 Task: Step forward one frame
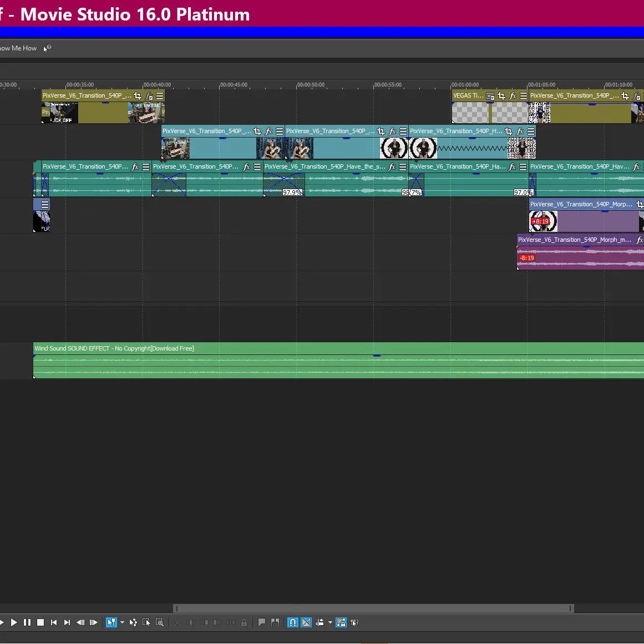point(94,622)
